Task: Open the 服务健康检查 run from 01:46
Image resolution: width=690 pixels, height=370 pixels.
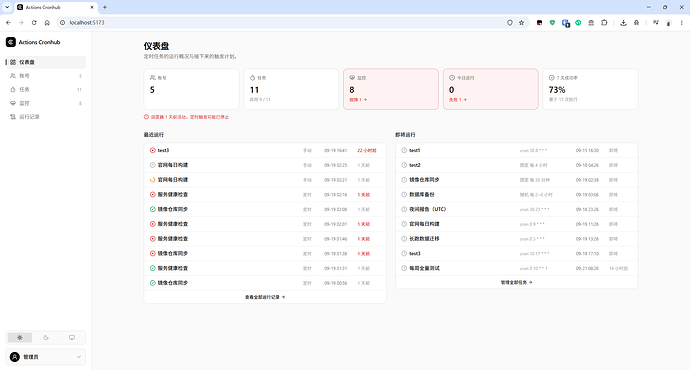Action: (265, 238)
